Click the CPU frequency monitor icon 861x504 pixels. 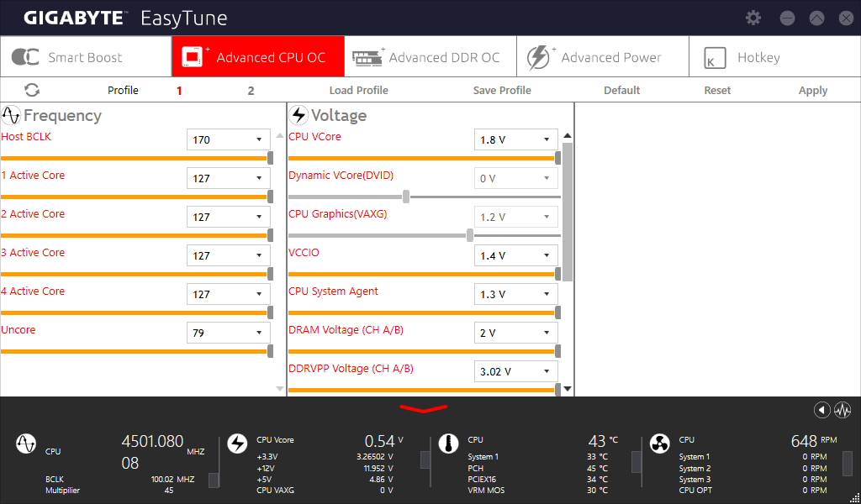click(26, 444)
